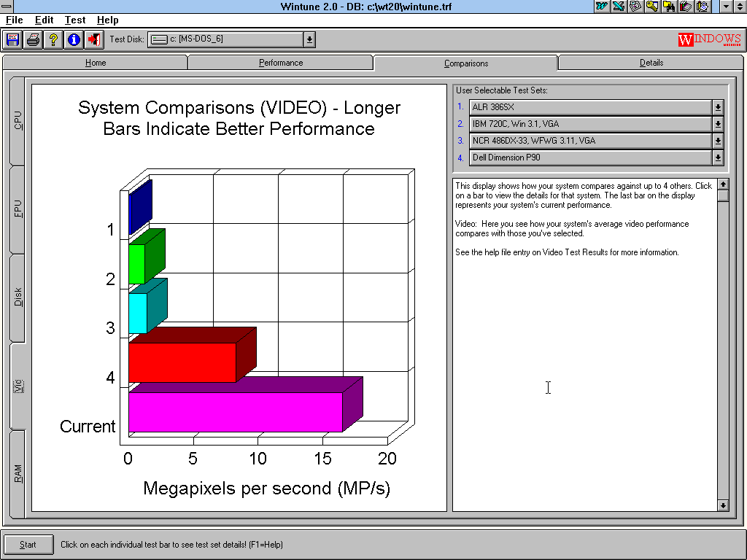The image size is (747, 560).
Task: Open the Test menu
Action: [x=74, y=20]
